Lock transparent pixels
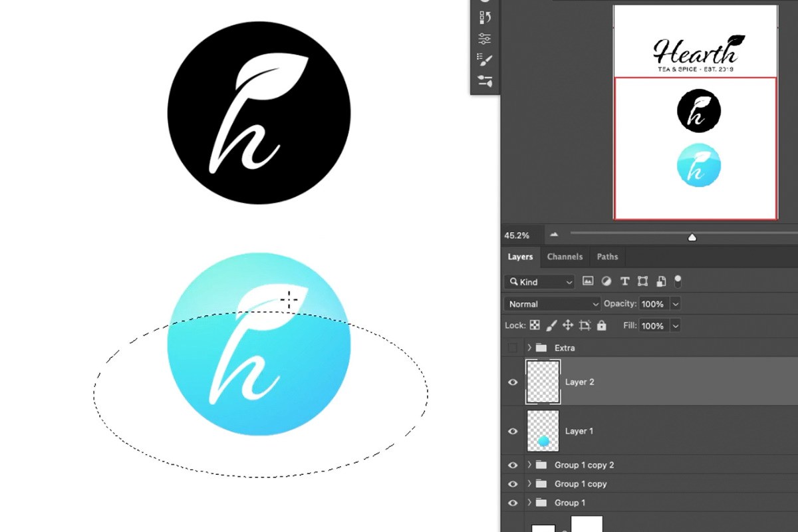798x532 pixels. pos(534,326)
